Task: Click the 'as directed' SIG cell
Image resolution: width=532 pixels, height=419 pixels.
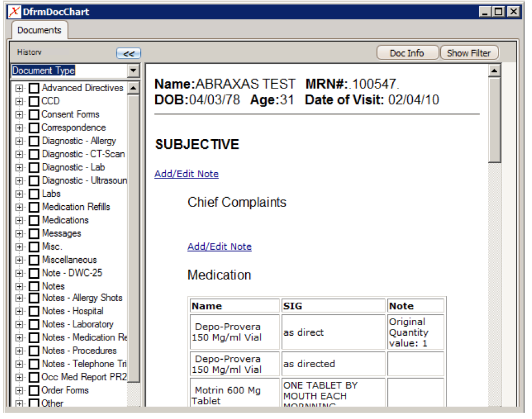Action: [334, 364]
